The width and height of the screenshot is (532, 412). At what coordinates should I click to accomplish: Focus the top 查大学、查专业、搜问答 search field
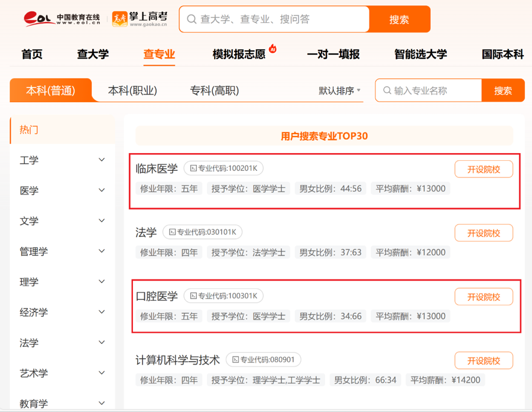click(x=274, y=20)
